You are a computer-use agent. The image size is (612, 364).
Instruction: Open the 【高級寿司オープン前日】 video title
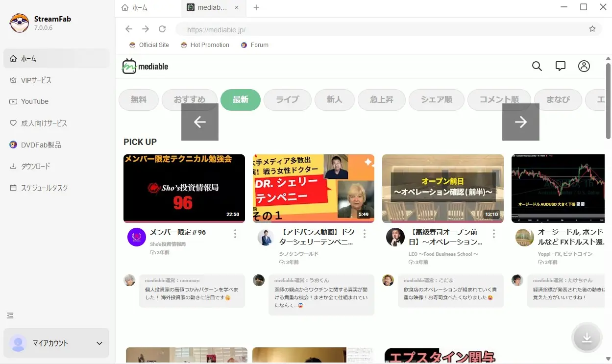[446, 237]
